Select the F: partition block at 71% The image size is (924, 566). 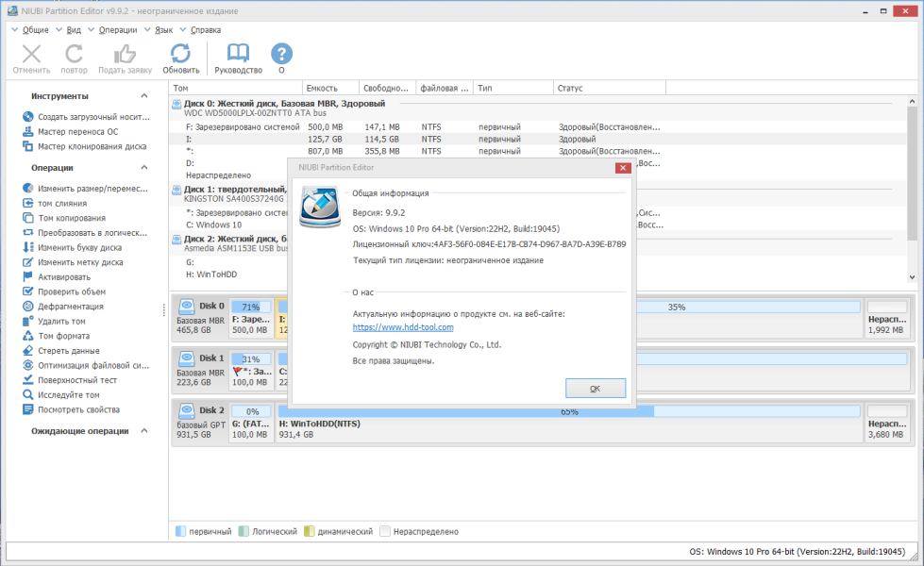click(x=251, y=318)
